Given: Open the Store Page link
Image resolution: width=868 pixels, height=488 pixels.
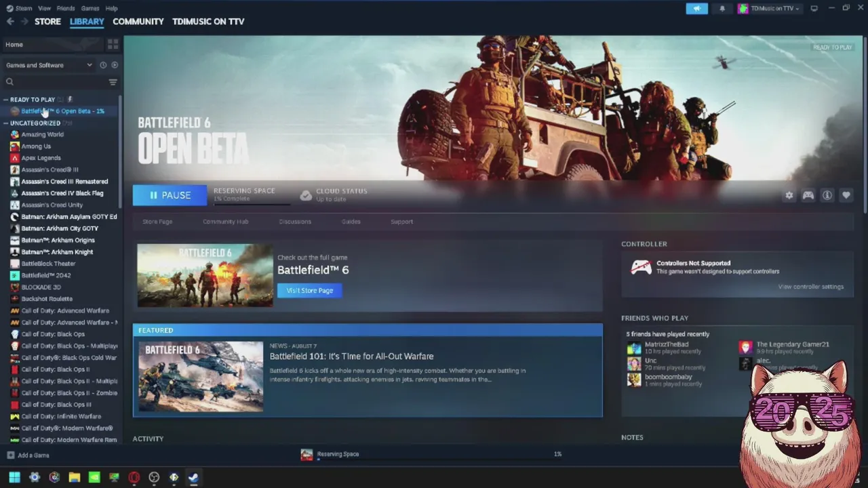Looking at the screenshot, I should point(157,222).
